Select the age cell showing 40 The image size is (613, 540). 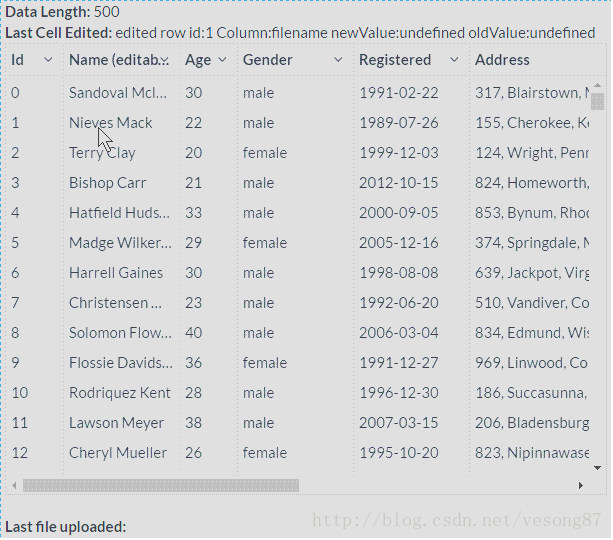193,333
